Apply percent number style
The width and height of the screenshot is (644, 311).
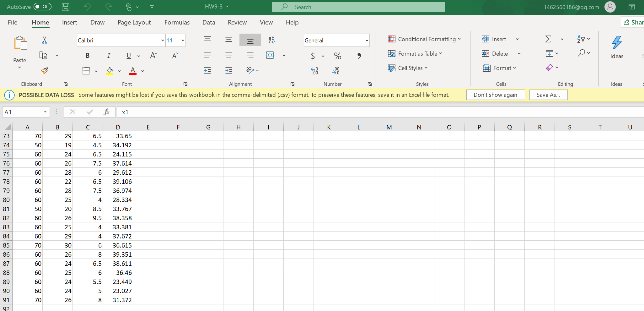click(337, 56)
